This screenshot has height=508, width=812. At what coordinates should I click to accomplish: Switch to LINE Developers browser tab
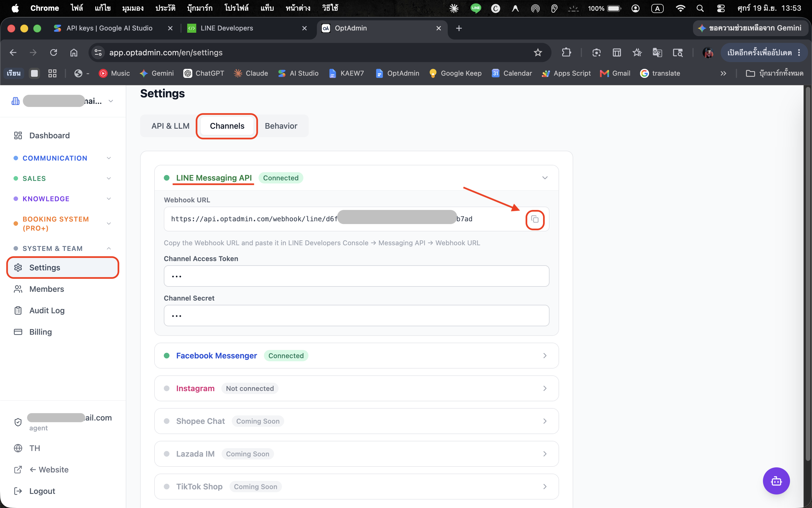coord(247,28)
